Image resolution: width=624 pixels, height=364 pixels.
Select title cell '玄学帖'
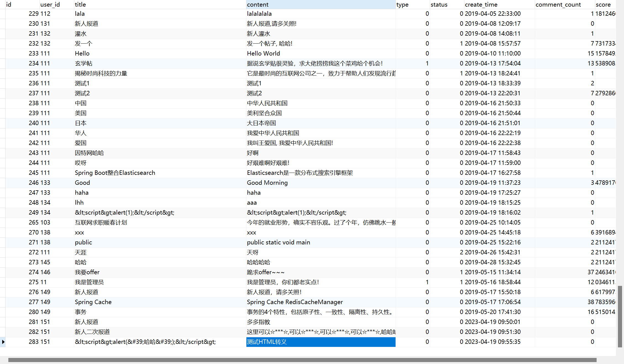point(160,64)
